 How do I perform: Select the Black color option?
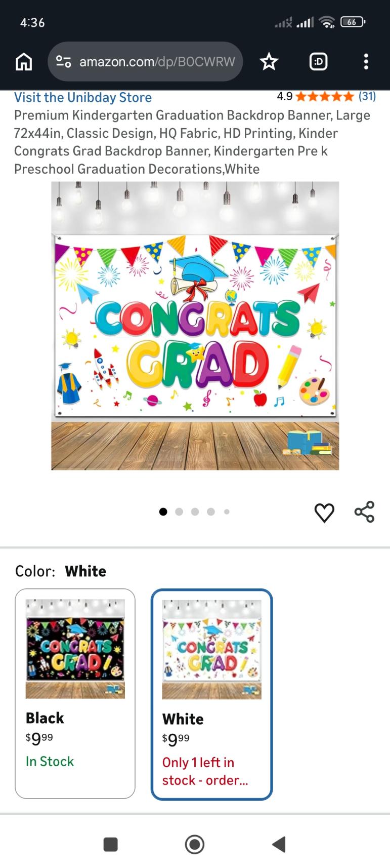pyautogui.click(x=75, y=694)
